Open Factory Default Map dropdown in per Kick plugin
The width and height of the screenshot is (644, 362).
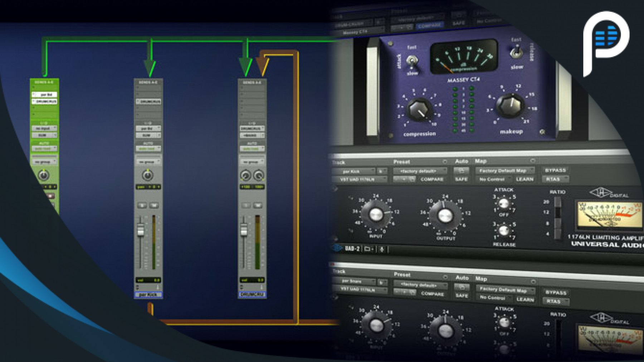coord(504,171)
